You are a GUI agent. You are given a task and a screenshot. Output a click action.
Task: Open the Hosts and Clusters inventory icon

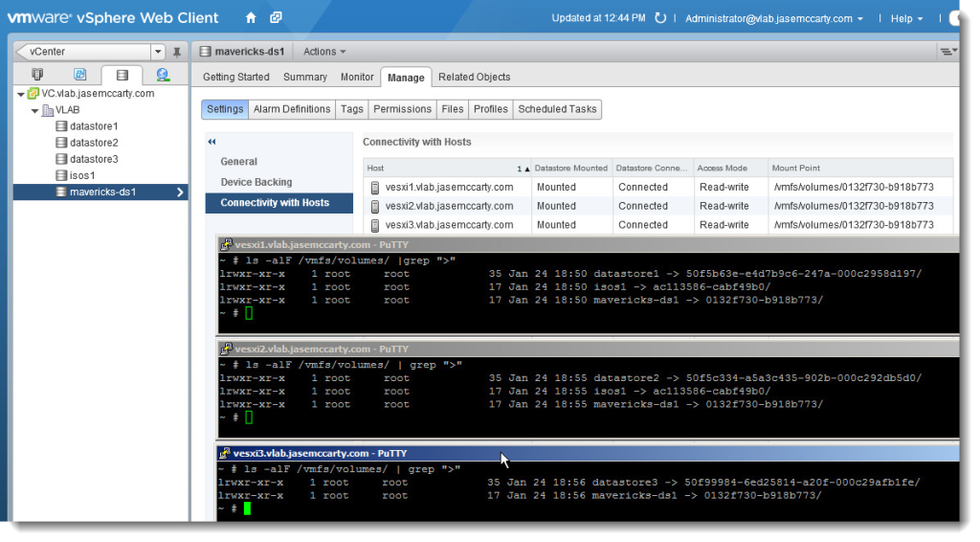click(37, 75)
